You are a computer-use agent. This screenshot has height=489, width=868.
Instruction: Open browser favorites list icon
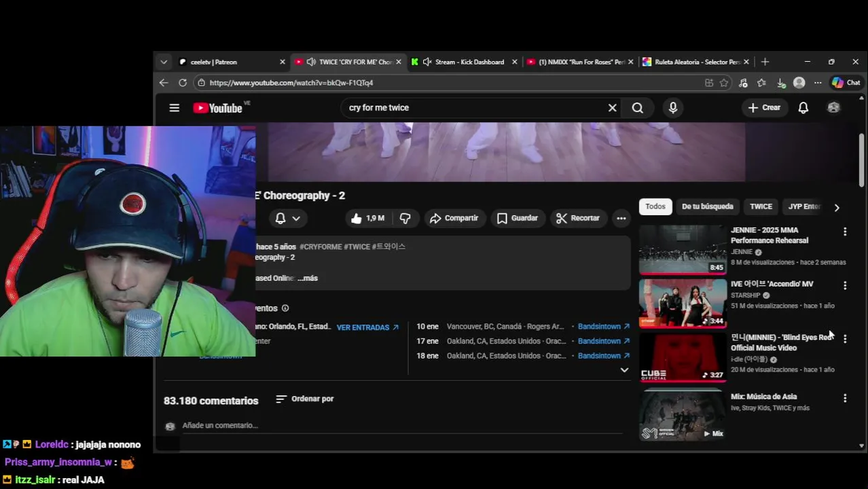coord(761,83)
